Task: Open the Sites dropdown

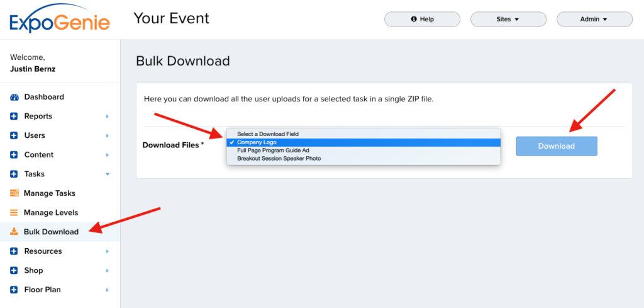Action: [x=508, y=20]
